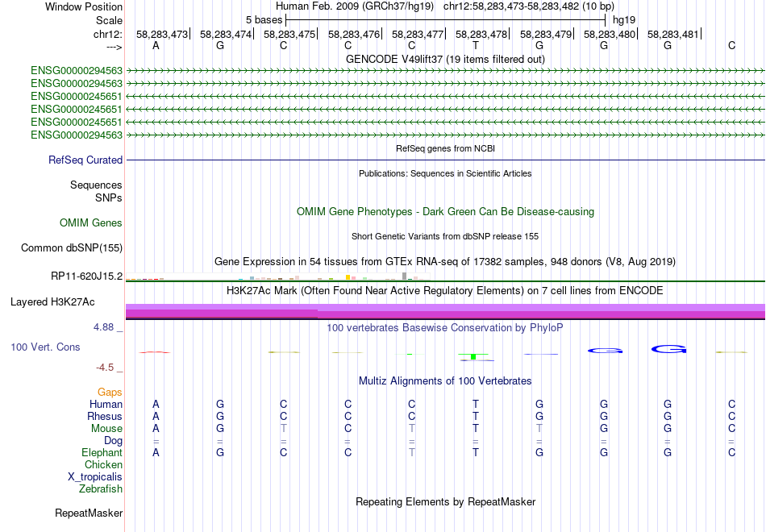Click the Zebrafish alignment row label
The width and height of the screenshot is (766, 532).
tap(101, 488)
